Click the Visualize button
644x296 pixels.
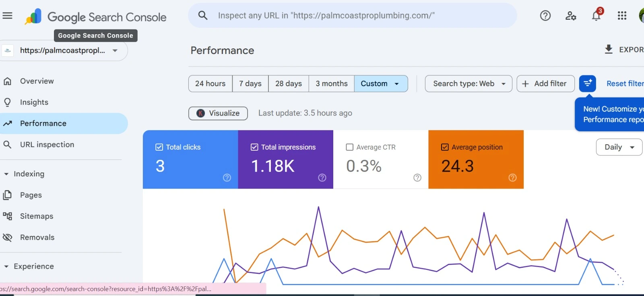pos(218,113)
